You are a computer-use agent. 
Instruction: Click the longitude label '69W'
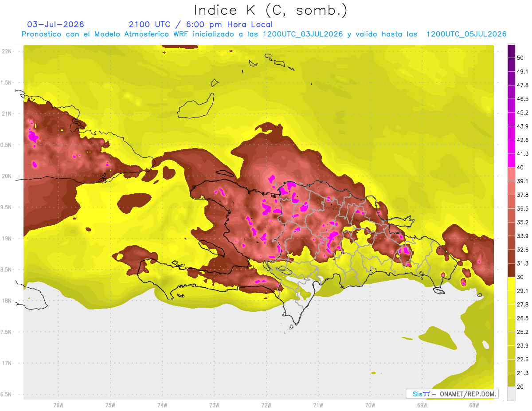pyautogui.click(x=422, y=405)
